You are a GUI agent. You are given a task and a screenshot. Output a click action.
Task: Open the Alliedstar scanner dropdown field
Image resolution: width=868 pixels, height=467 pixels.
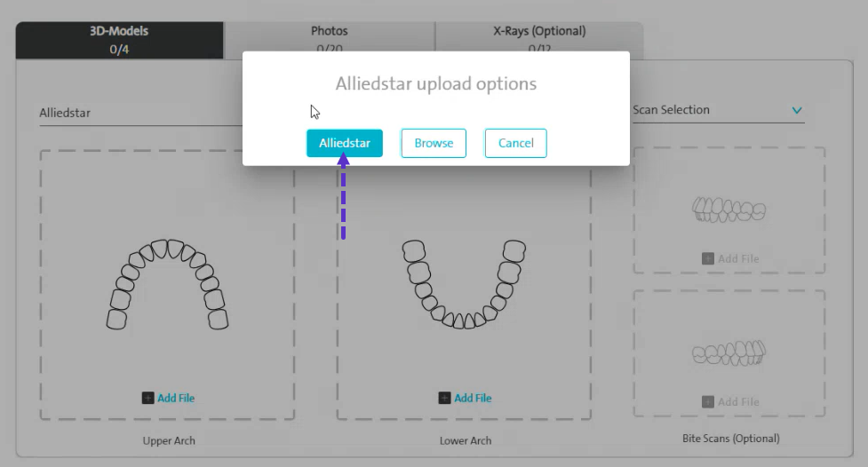click(x=133, y=113)
